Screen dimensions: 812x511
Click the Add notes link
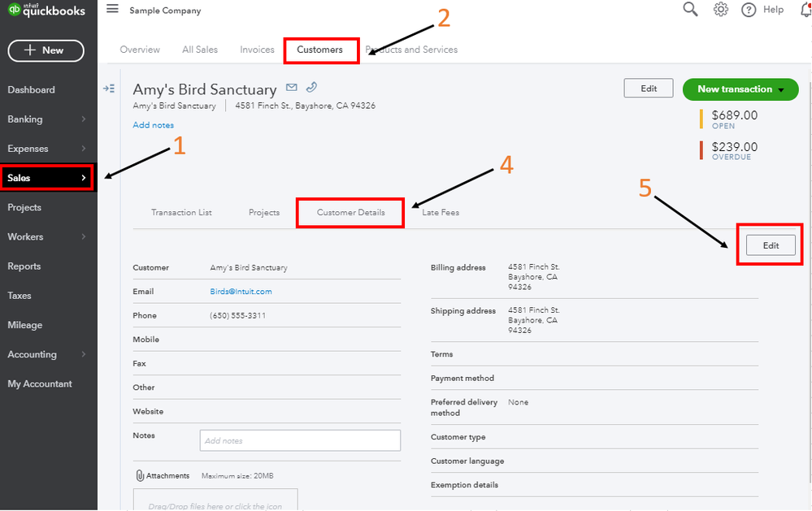click(x=154, y=125)
